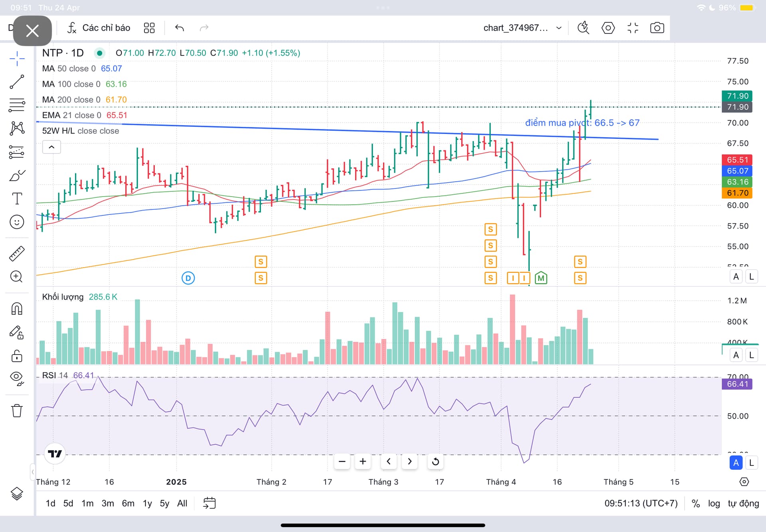
Task: Hide all drawings with eye icon
Action: coord(17,378)
